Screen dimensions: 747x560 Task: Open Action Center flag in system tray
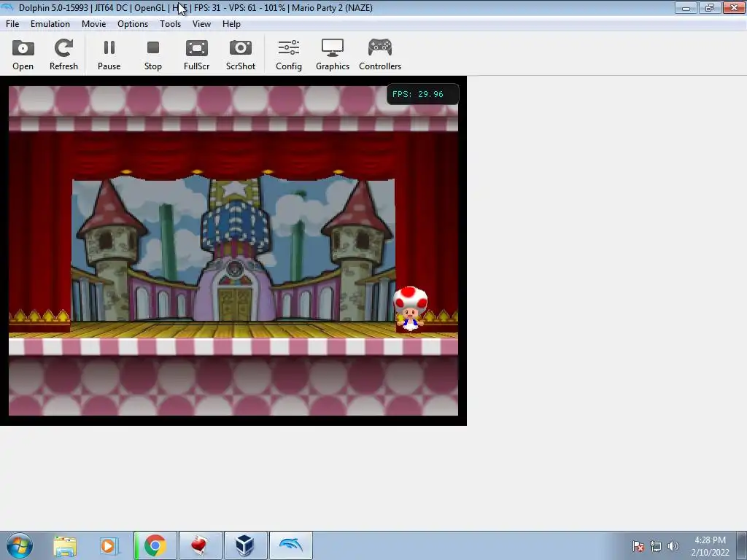point(638,546)
